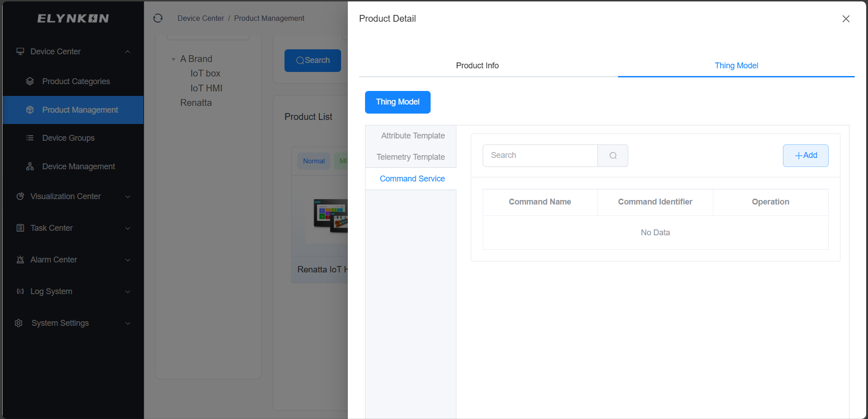Collapse the Device Center menu chevron
This screenshot has height=419, width=868.
pos(128,52)
